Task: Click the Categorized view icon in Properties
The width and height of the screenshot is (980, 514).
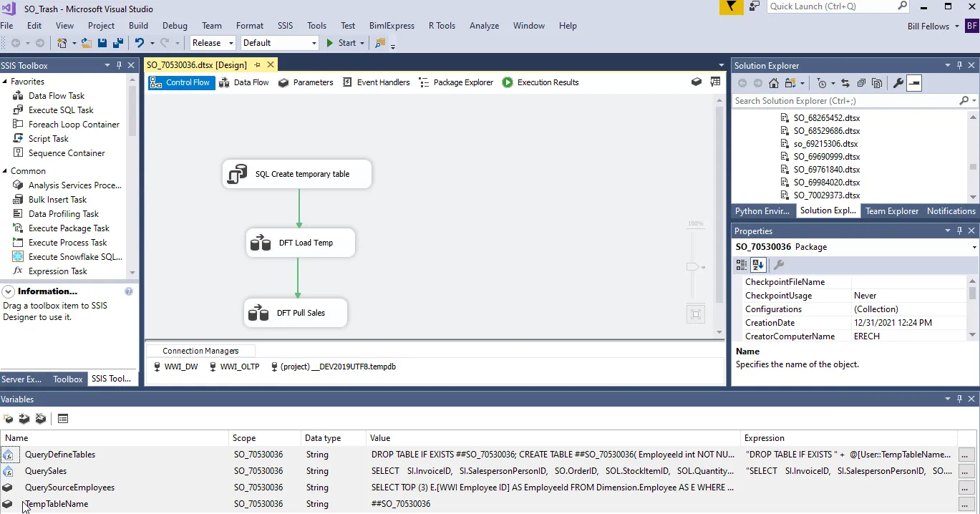Action: (742, 265)
